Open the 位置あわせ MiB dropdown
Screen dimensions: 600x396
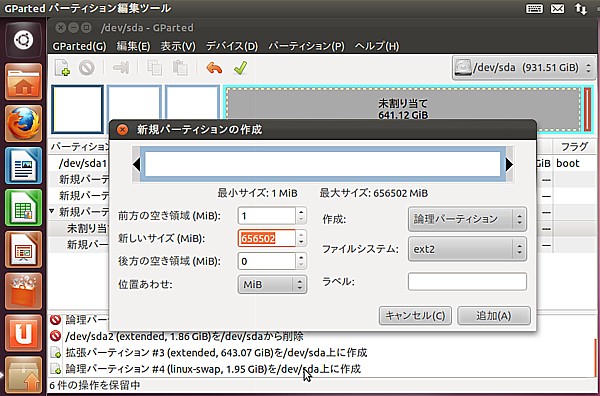click(272, 285)
